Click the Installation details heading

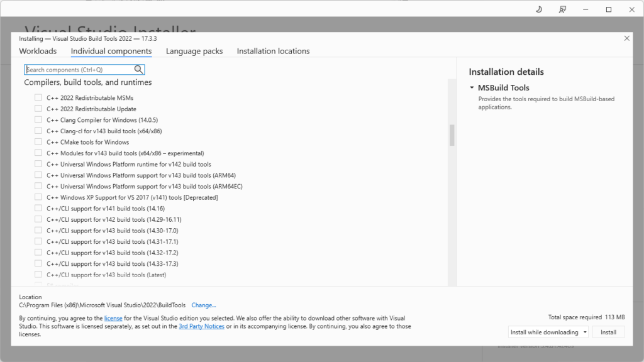coord(506,72)
